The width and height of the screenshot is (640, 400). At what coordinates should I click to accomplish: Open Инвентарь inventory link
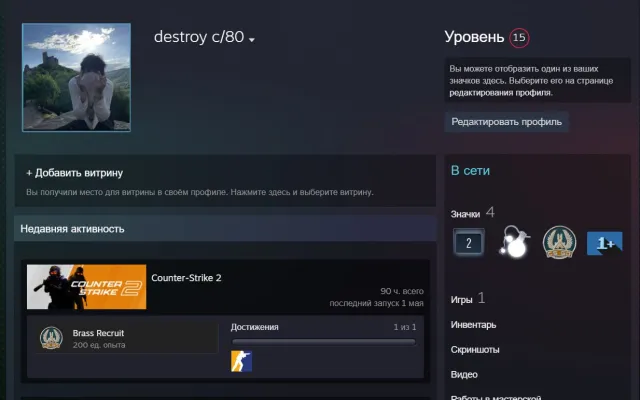473,325
